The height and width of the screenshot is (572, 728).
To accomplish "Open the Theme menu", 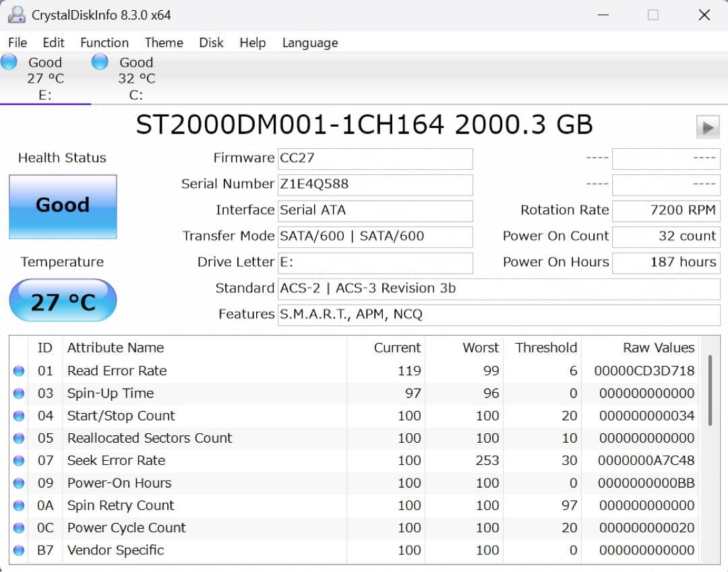I will (x=164, y=42).
